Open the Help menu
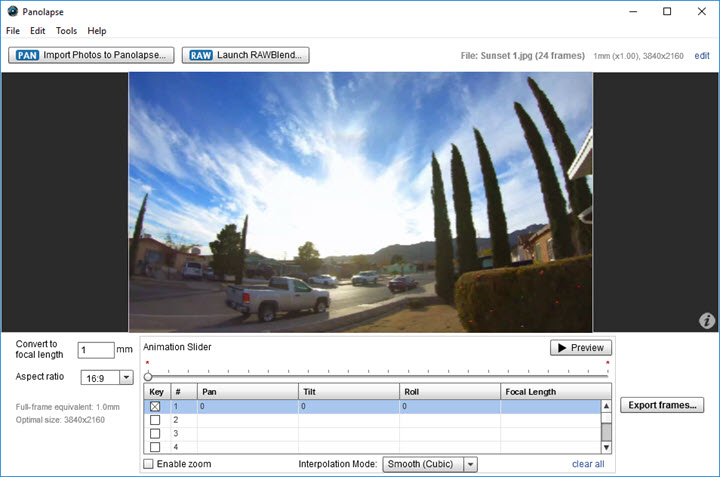 click(97, 31)
